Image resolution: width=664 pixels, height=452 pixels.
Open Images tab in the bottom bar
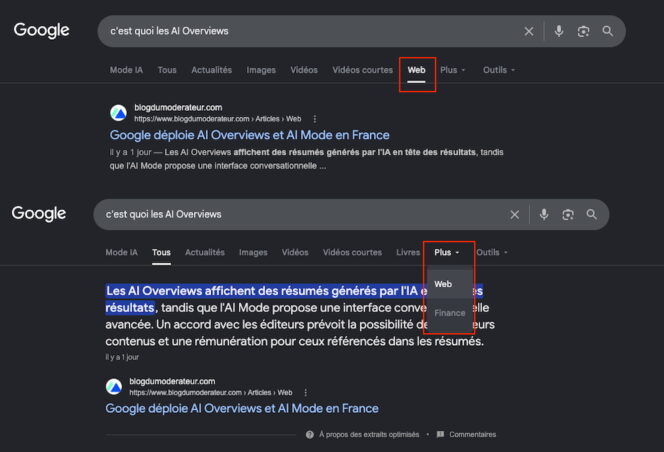(253, 253)
